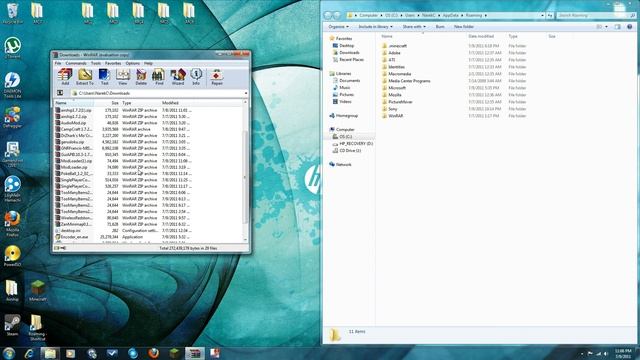Click the View icon in WinRAR toolbar
The height and width of the screenshot is (360, 640).
click(x=122, y=77)
